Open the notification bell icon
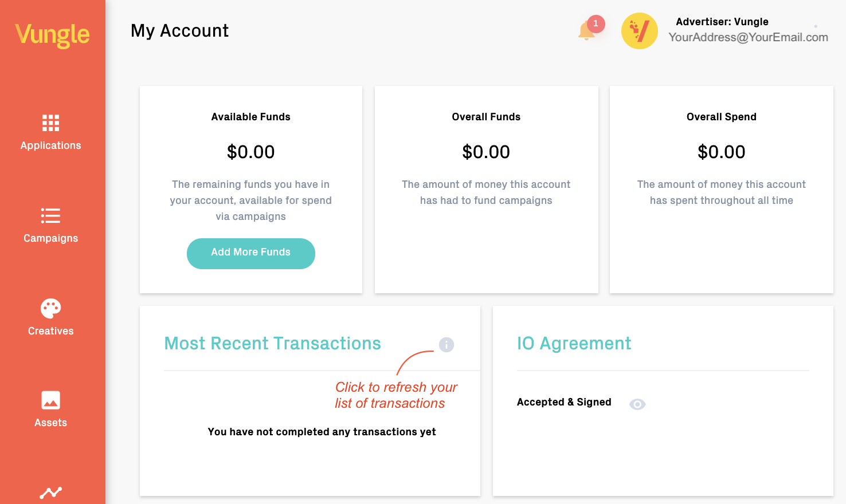The width and height of the screenshot is (846, 504). point(586,31)
